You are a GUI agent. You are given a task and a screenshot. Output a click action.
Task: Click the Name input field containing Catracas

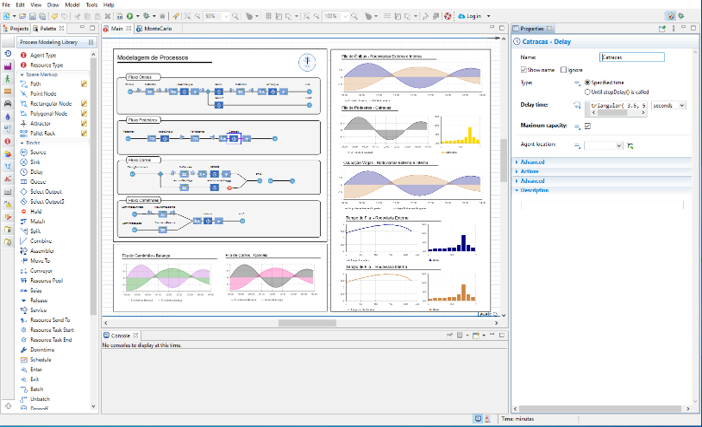pos(630,58)
